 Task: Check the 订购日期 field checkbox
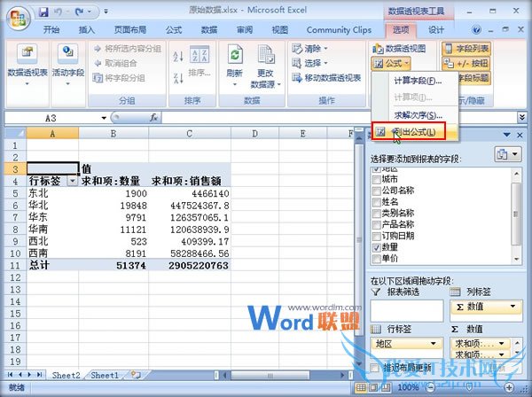pyautogui.click(x=376, y=236)
